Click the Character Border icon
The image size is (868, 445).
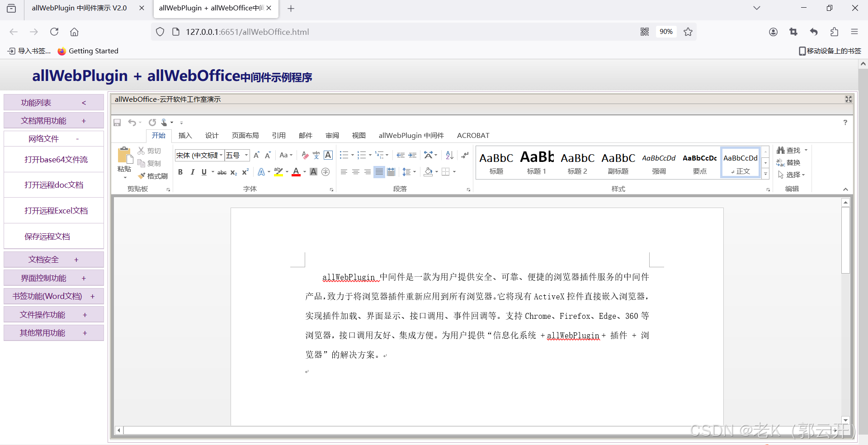point(329,155)
